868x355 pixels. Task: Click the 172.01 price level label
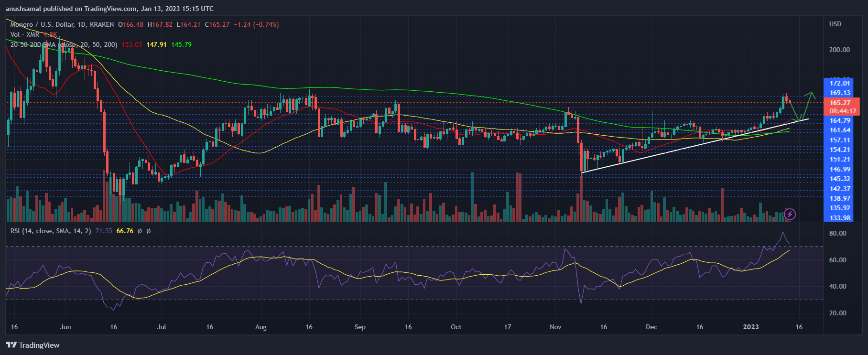tap(840, 83)
